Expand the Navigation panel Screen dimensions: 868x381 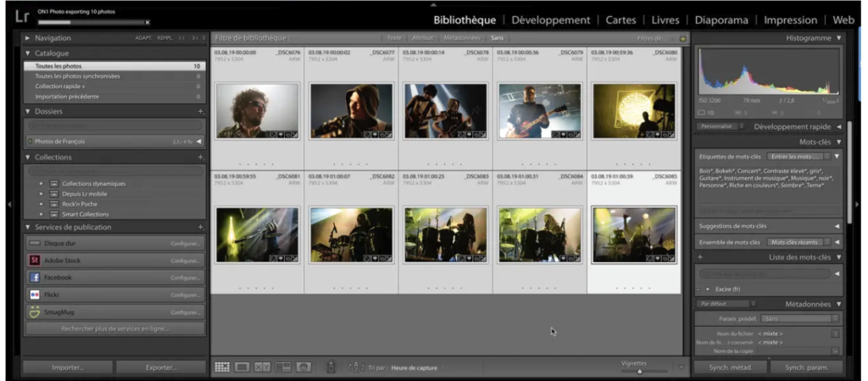click(x=28, y=38)
